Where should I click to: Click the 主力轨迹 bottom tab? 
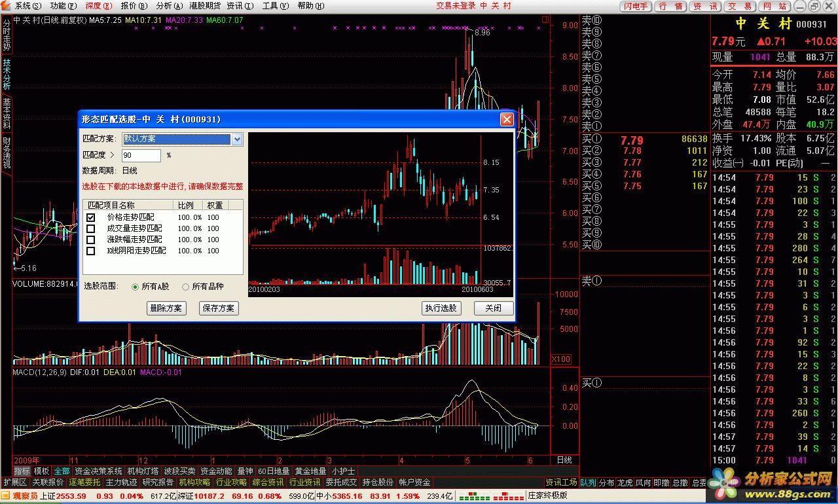121,482
